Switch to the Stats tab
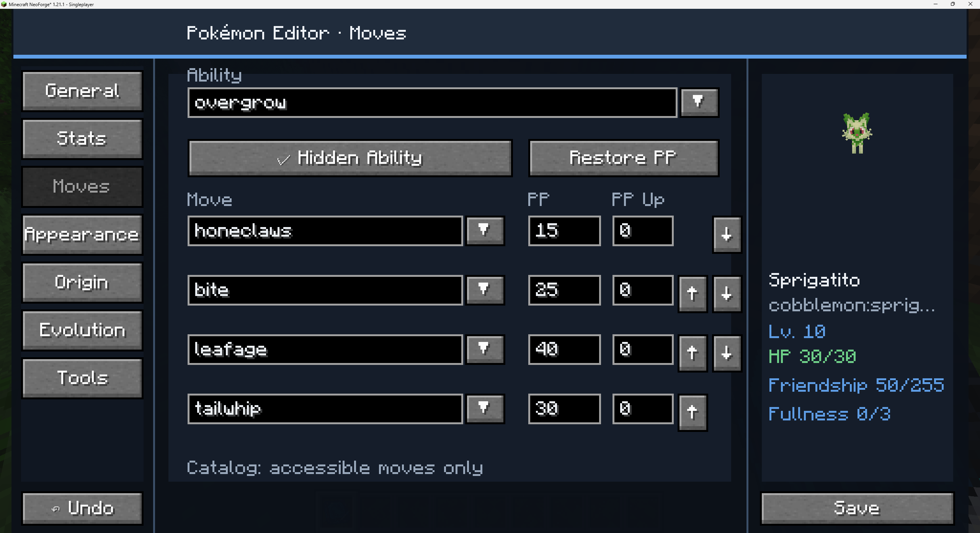980x533 pixels. click(82, 139)
